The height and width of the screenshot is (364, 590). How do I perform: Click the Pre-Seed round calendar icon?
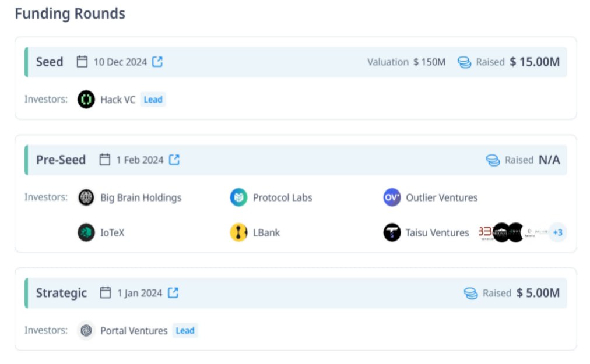pos(104,160)
